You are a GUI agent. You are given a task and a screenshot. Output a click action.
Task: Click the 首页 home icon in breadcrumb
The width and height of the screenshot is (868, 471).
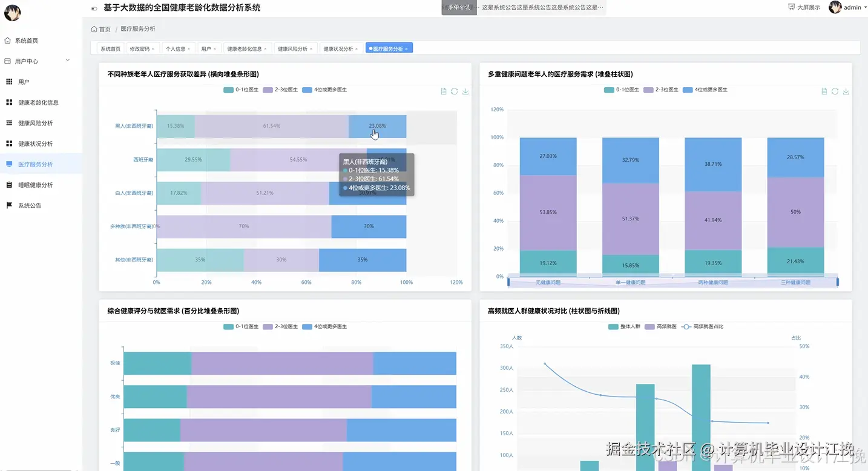(94, 29)
